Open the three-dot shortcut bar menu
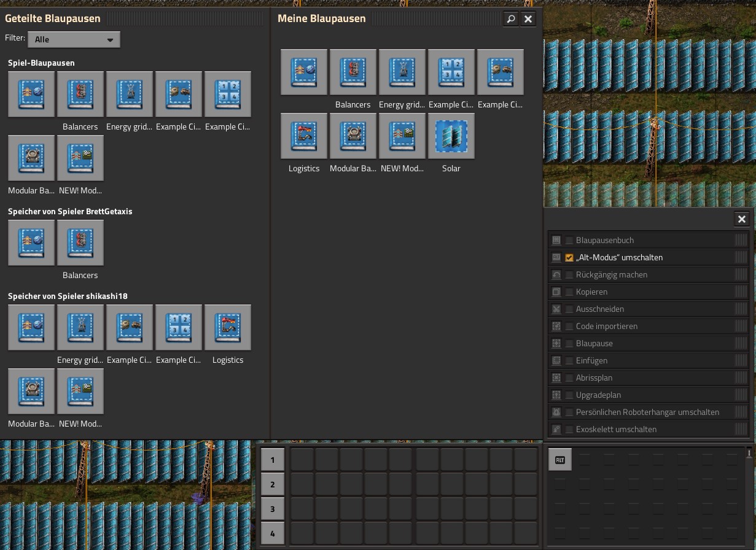 pos(749,452)
